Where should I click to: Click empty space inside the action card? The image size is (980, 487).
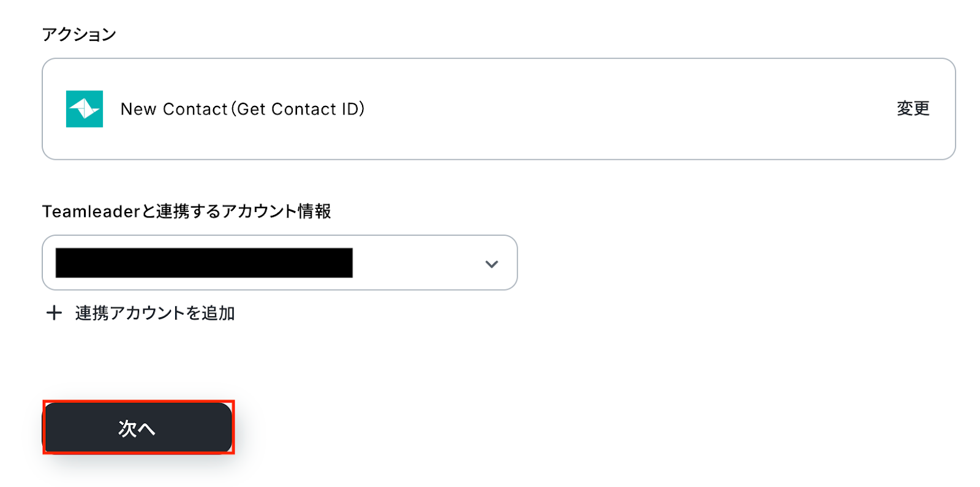point(612,109)
